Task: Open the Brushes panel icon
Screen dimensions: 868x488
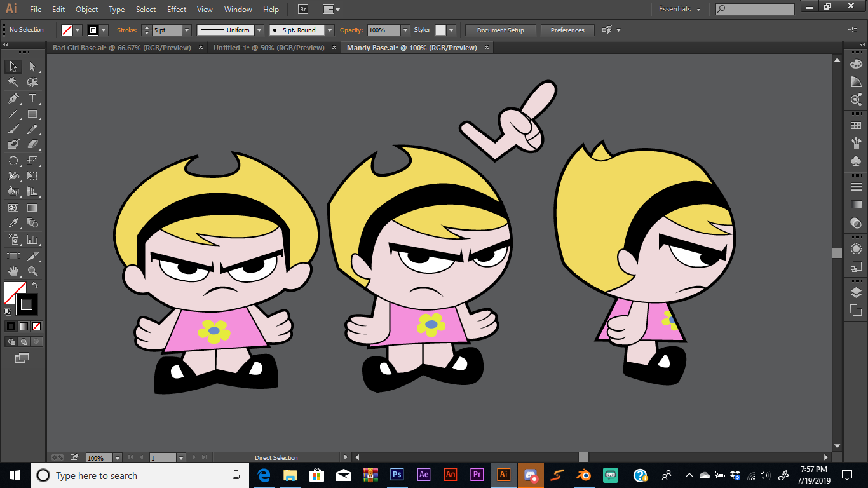Action: pyautogui.click(x=856, y=144)
